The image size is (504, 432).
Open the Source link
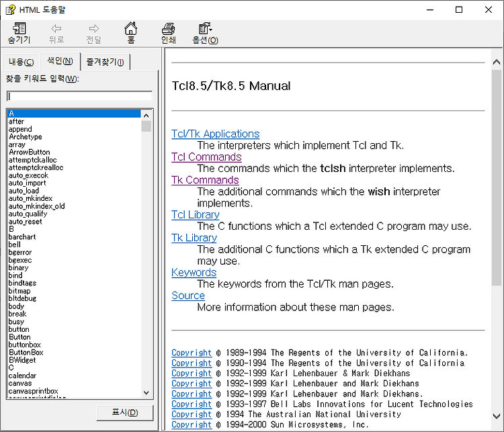188,296
